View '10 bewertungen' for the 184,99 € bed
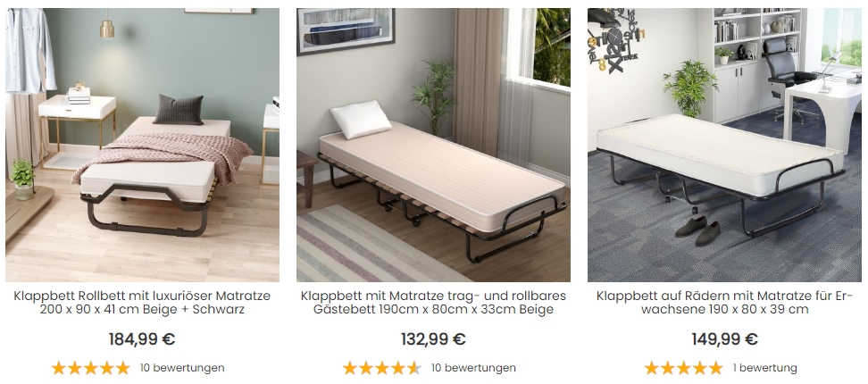Viewport: 868px width, 384px height. 182,368
